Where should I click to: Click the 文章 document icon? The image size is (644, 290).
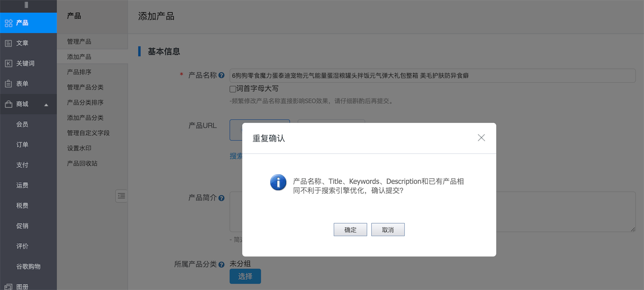8,43
